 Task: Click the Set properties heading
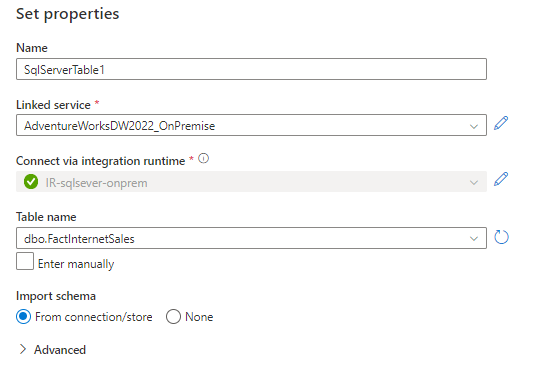click(67, 14)
